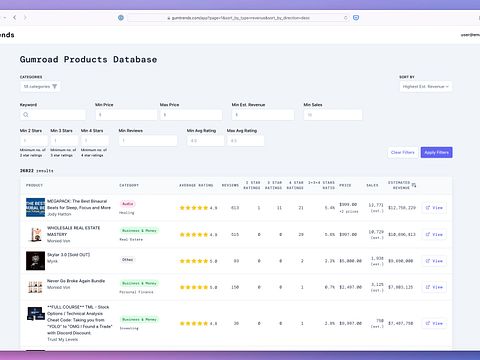Viewport: 480px width, 360px height.
Task: Focus the Min Est. Revenue field
Action: point(263,115)
